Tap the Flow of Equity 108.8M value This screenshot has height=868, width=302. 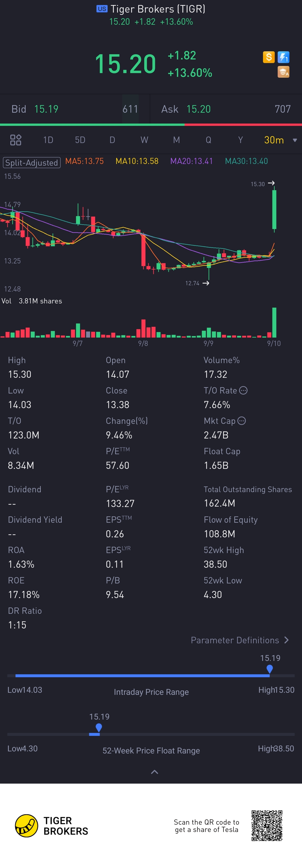click(219, 534)
